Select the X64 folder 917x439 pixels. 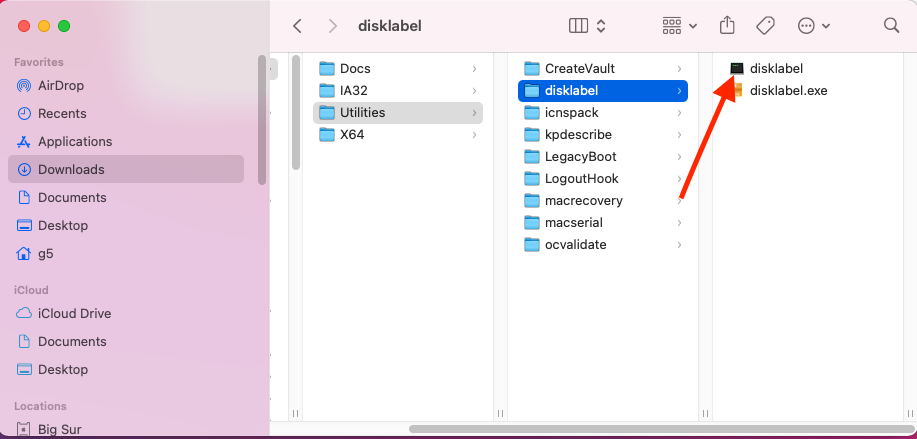pyautogui.click(x=398, y=134)
